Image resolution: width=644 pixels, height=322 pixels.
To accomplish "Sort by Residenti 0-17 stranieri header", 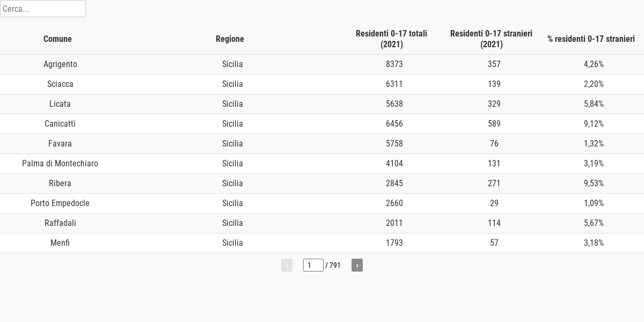I will (x=491, y=39).
